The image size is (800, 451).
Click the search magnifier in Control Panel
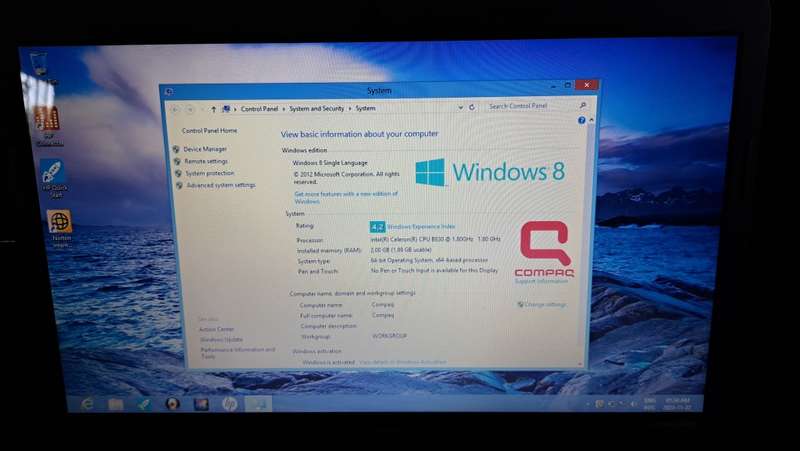pyautogui.click(x=583, y=105)
